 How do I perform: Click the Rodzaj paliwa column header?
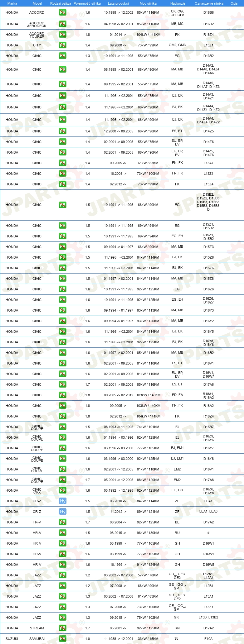pyautogui.click(x=61, y=3)
